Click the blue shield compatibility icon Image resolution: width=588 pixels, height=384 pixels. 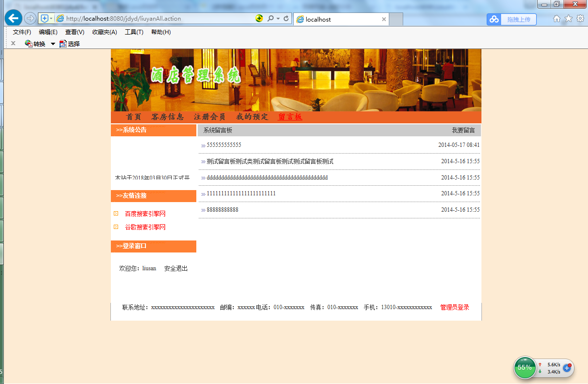[45, 19]
